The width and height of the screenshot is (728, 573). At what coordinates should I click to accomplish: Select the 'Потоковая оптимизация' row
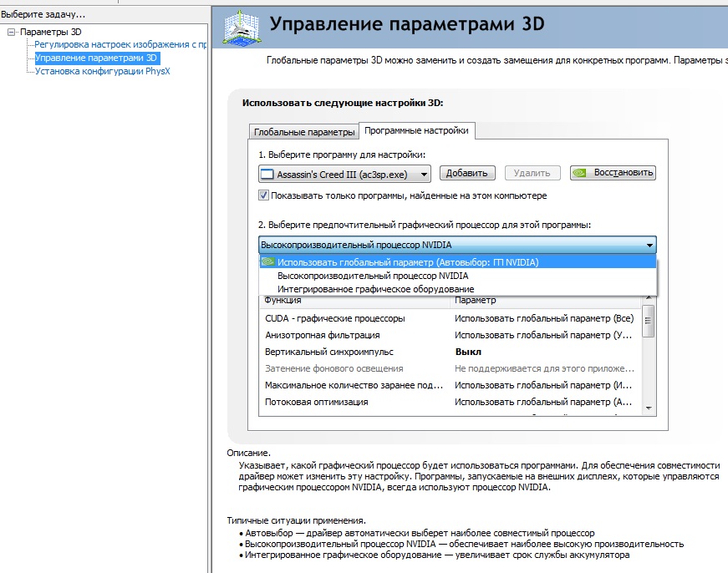click(x=451, y=403)
